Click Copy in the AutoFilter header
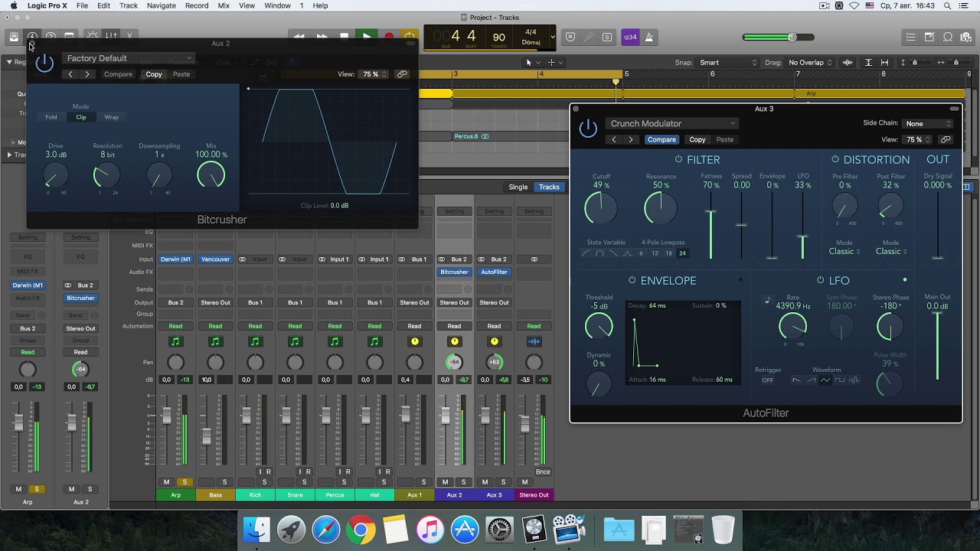Image resolution: width=980 pixels, height=551 pixels. click(x=697, y=139)
